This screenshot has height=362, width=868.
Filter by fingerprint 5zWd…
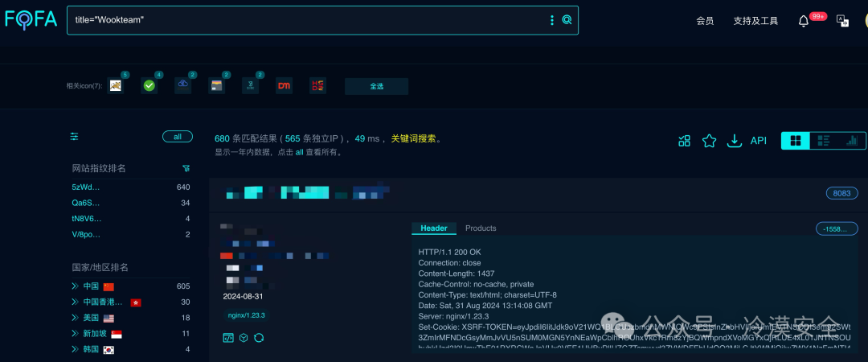[86, 187]
